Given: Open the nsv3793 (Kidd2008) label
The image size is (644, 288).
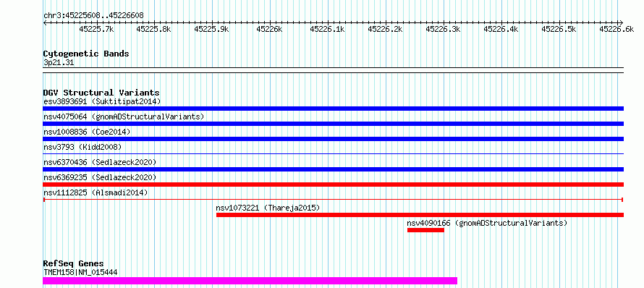Looking at the screenshot, I should click(82, 147).
